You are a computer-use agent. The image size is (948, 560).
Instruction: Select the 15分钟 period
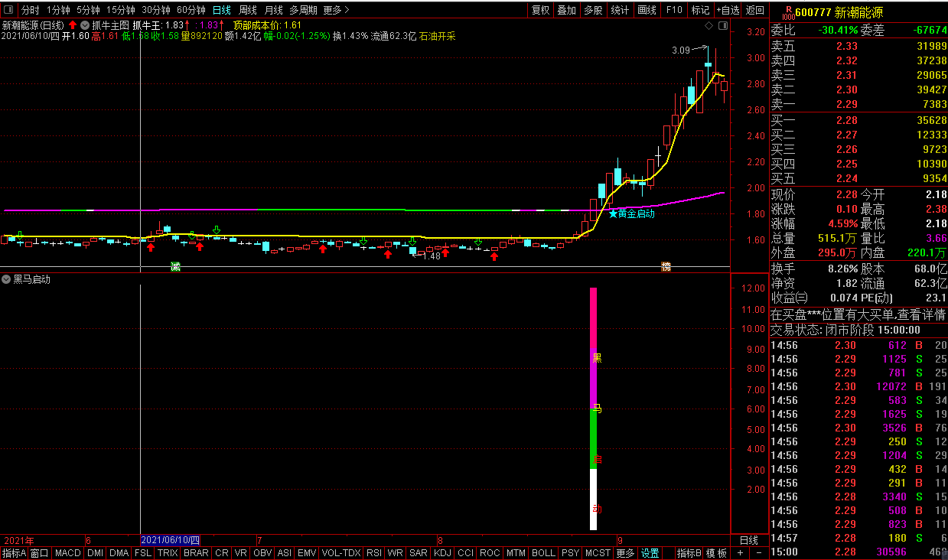(x=121, y=10)
